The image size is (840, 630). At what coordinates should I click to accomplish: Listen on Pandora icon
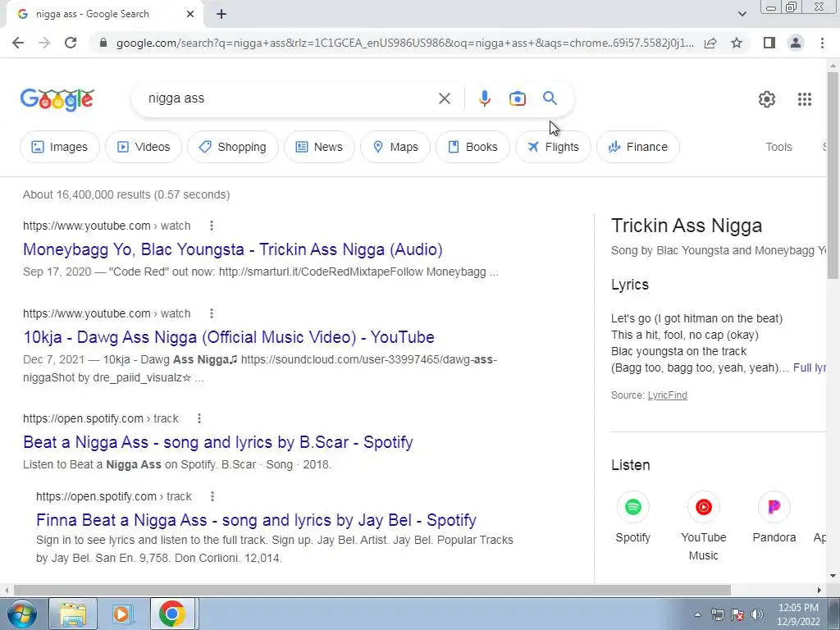[774, 507]
